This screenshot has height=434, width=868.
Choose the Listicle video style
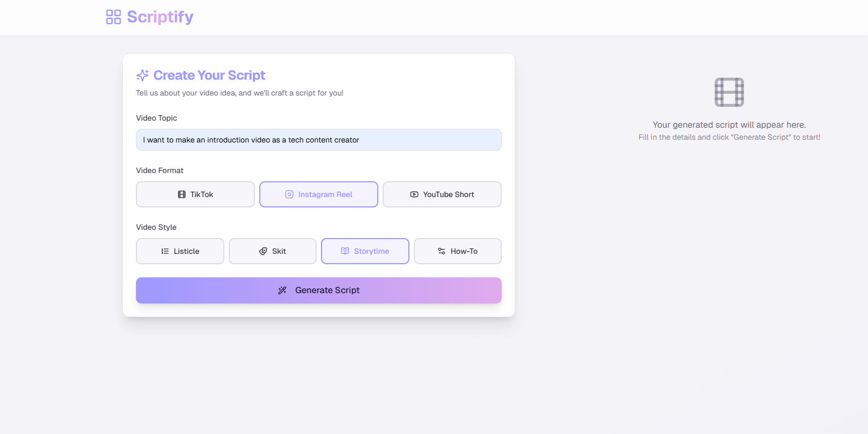[180, 251]
